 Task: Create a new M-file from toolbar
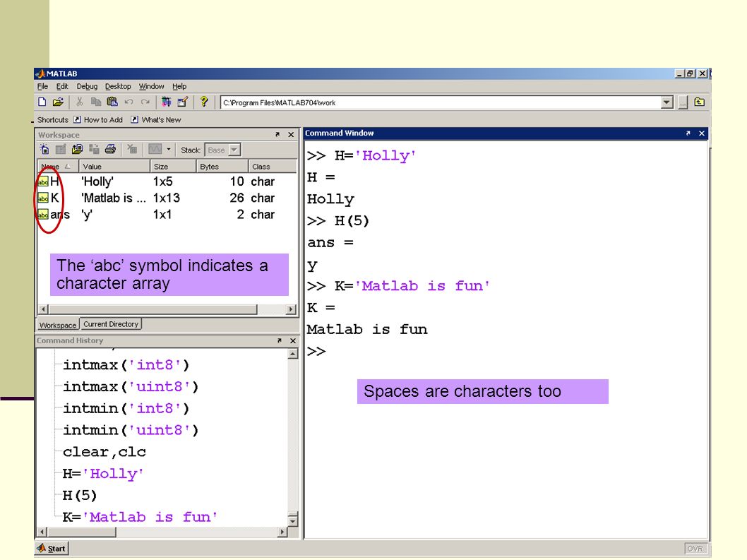[x=42, y=102]
